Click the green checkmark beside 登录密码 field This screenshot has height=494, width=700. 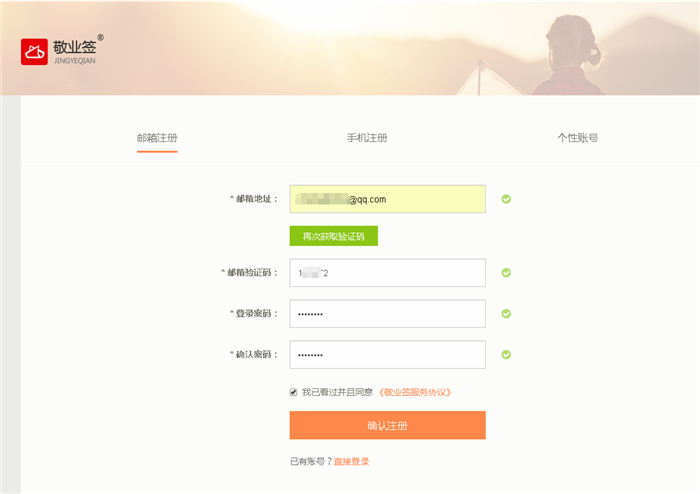click(506, 313)
